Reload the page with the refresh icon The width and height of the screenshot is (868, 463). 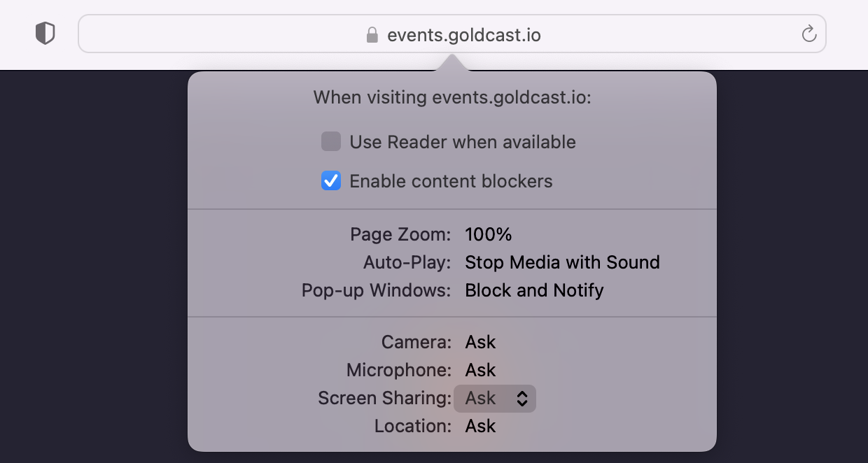pyautogui.click(x=809, y=34)
